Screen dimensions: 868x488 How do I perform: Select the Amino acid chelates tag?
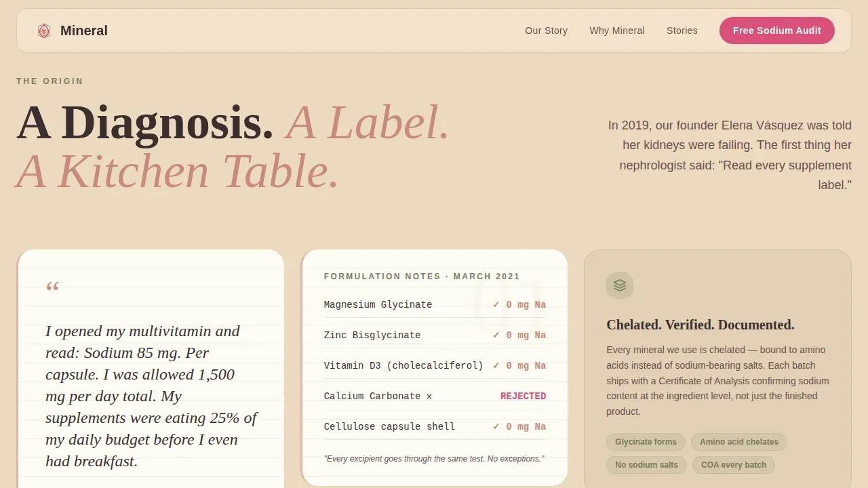739,442
